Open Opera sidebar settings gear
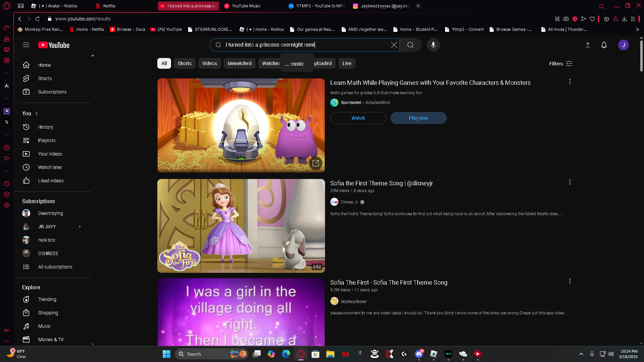644x362 pixels. coord(7,205)
